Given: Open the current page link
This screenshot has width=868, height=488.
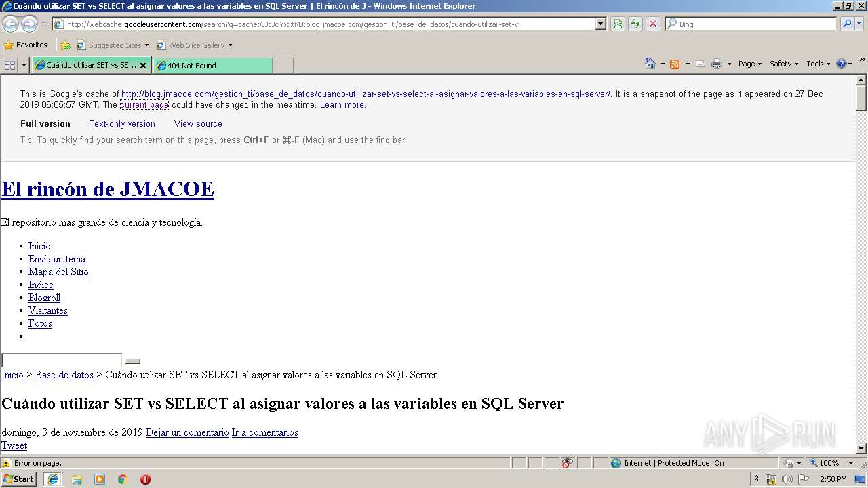Looking at the screenshot, I should point(144,105).
